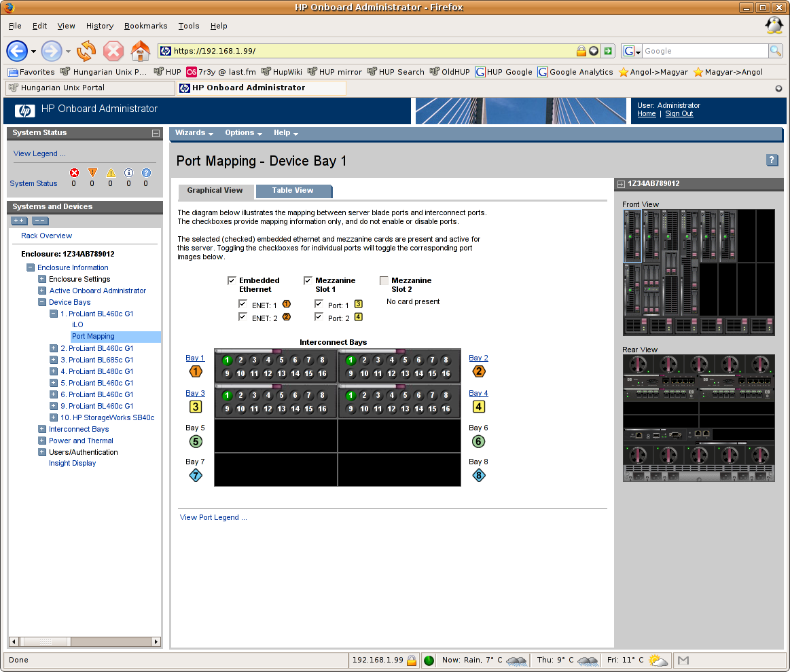Expand the Enclosure Settings node

42,279
